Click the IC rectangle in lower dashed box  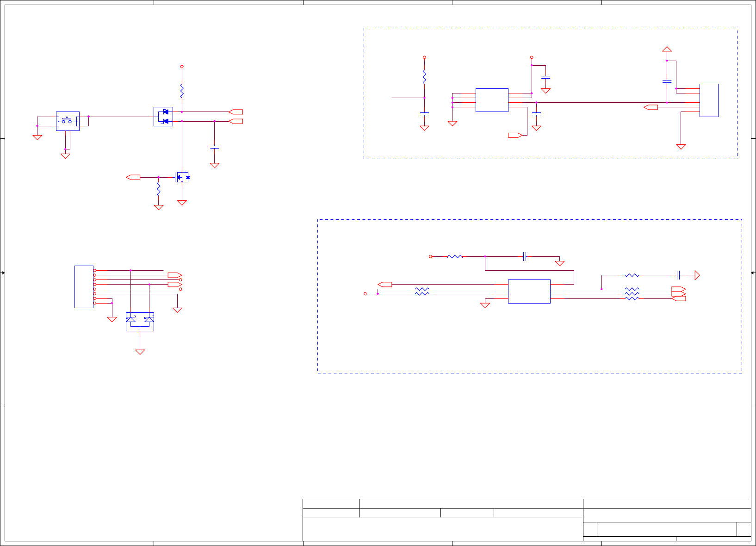click(529, 292)
